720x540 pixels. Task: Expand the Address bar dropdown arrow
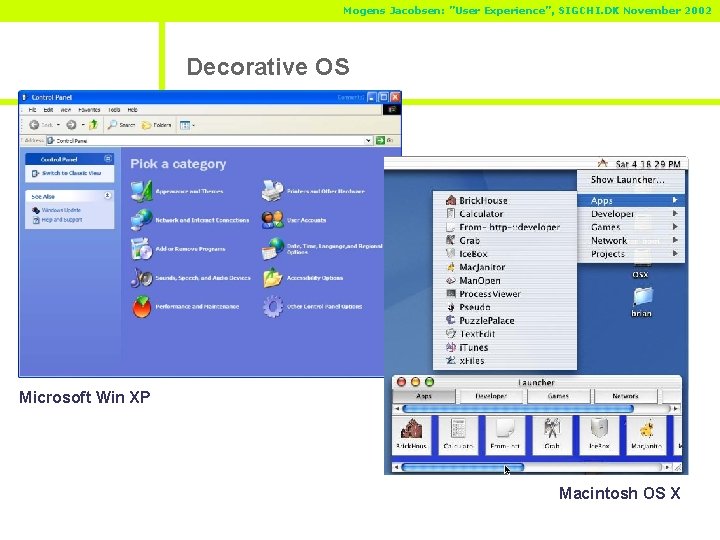click(368, 141)
